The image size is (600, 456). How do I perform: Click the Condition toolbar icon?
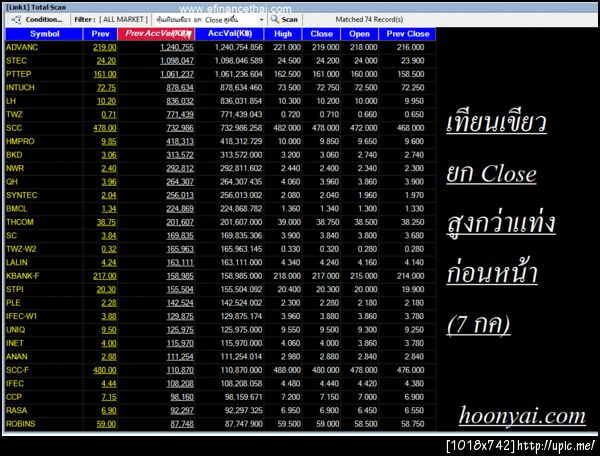tap(16, 20)
